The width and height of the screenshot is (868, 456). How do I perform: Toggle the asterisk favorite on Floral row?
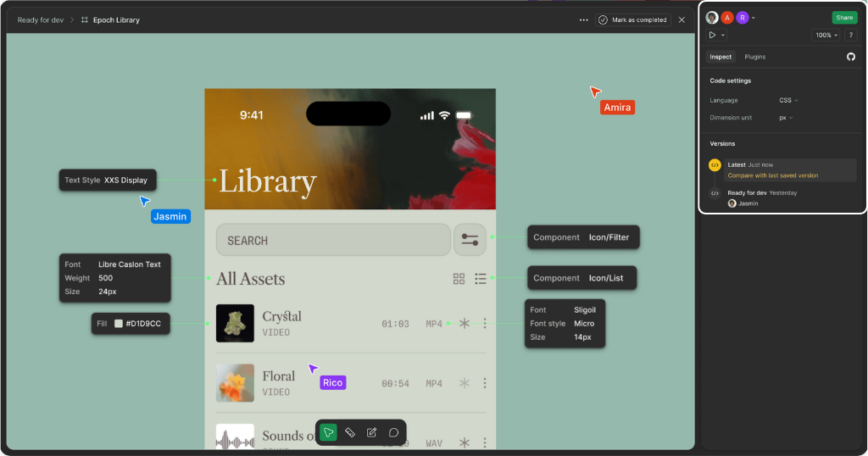pos(465,383)
